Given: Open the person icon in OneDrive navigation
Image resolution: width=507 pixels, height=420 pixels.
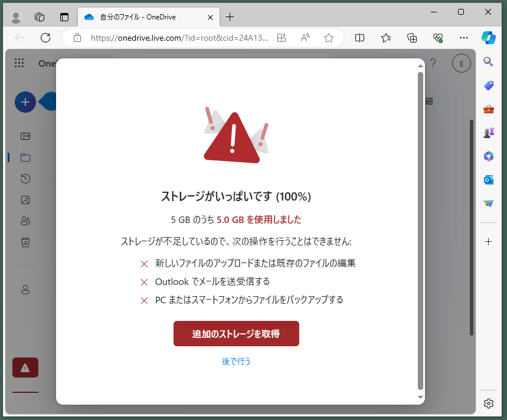Looking at the screenshot, I should (25, 290).
